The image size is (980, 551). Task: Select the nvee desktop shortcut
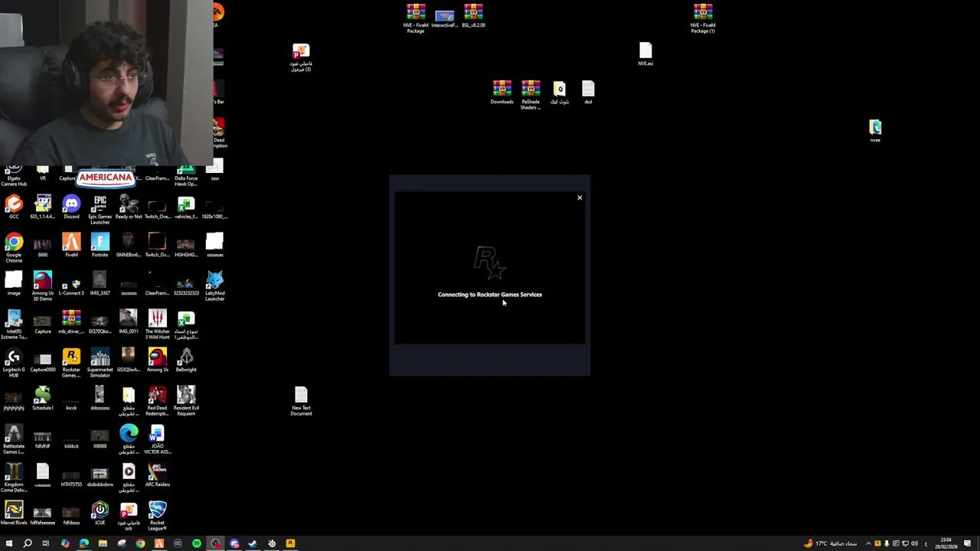875,131
